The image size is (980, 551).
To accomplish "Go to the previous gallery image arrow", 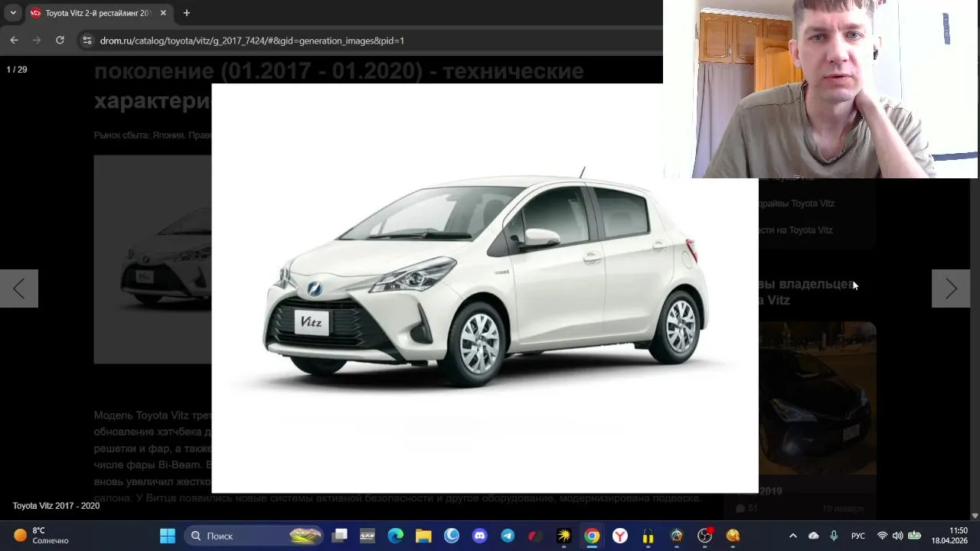I will click(x=19, y=289).
